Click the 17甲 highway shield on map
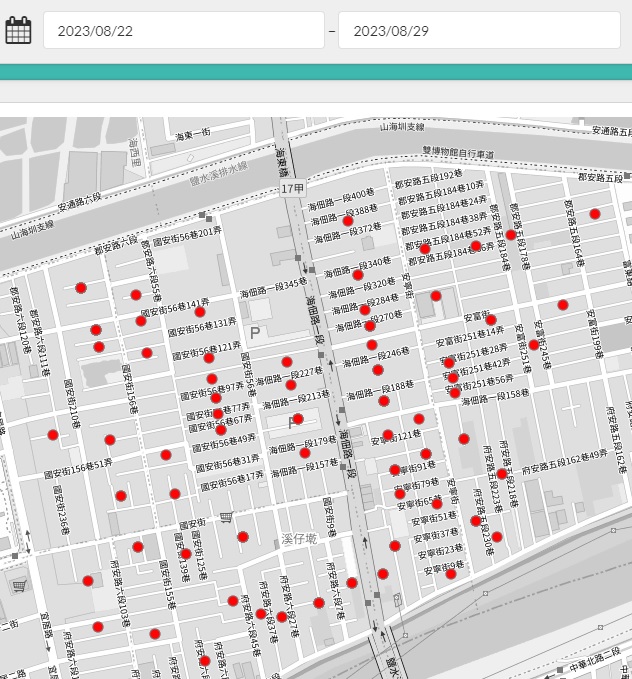 pyautogui.click(x=292, y=189)
